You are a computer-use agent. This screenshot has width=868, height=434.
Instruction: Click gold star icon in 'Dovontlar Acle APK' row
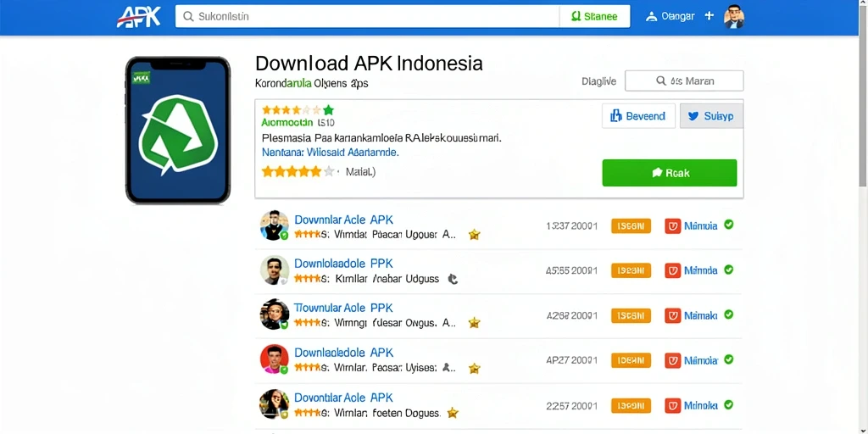coord(453,413)
